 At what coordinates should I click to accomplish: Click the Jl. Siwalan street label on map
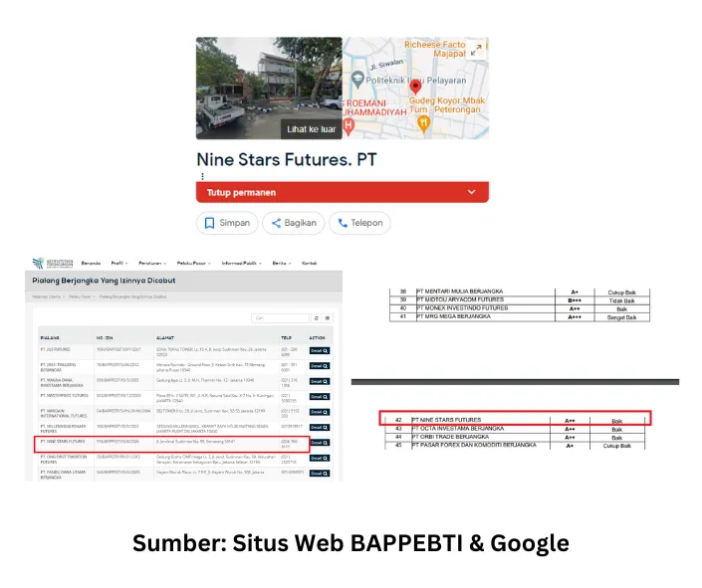tap(386, 65)
